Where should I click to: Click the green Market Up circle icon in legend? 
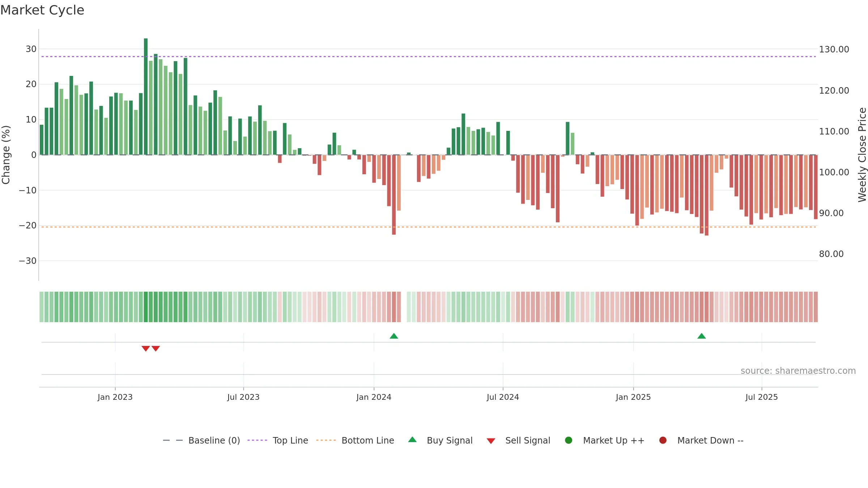click(x=569, y=440)
